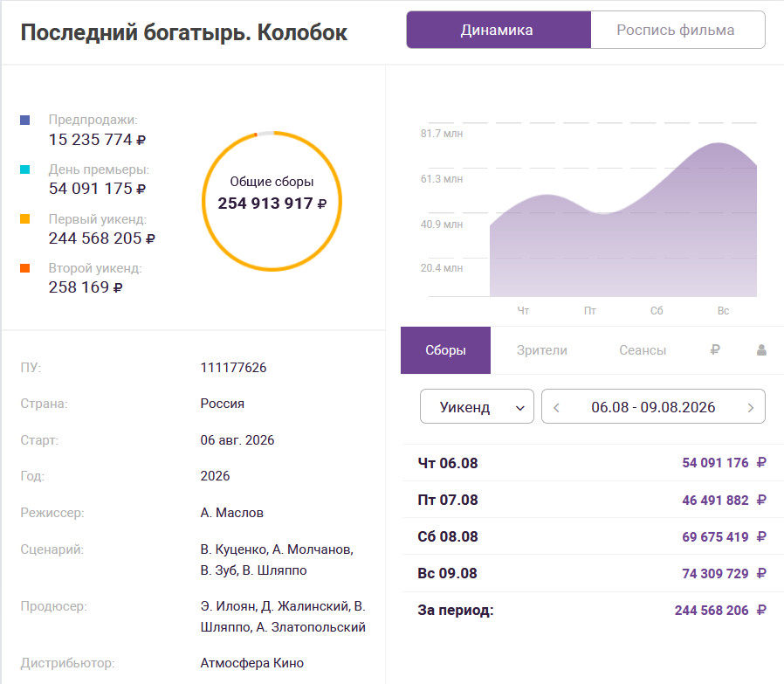Click the cyan День премьеры legend square

25,169
